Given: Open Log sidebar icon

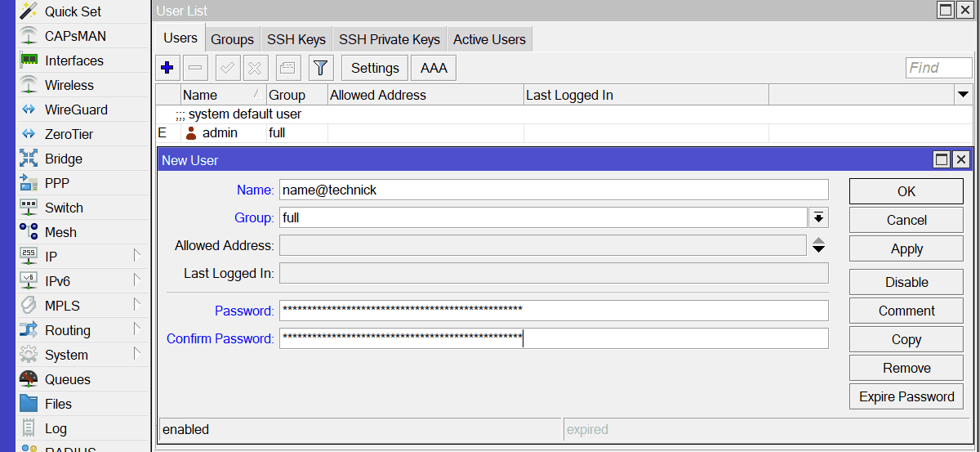Looking at the screenshot, I should tap(29, 428).
